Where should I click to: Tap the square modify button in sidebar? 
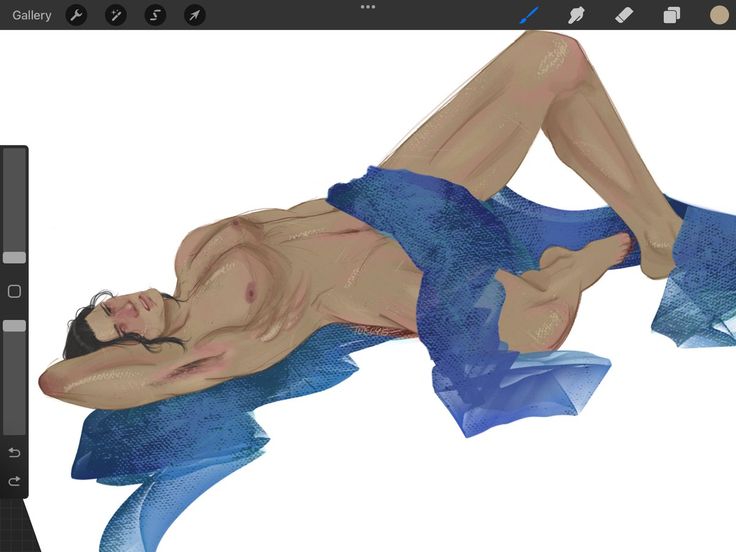15,291
